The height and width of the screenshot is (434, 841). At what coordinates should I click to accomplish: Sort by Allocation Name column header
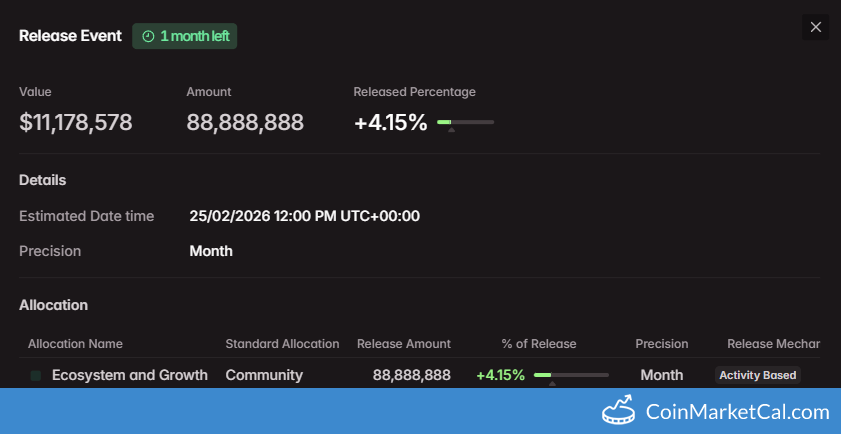[x=75, y=344]
